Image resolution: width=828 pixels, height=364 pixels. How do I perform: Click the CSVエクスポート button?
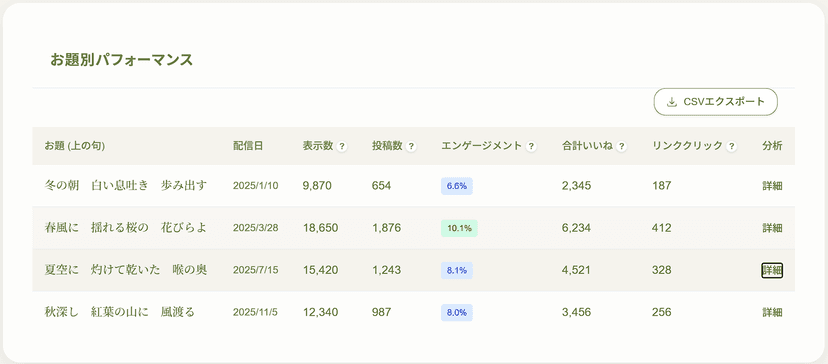(x=716, y=102)
